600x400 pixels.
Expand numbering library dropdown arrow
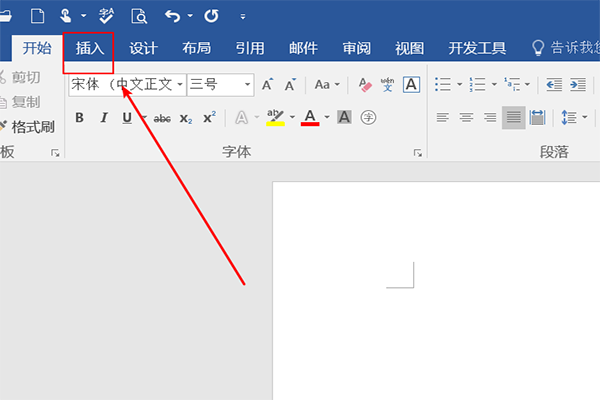point(494,85)
